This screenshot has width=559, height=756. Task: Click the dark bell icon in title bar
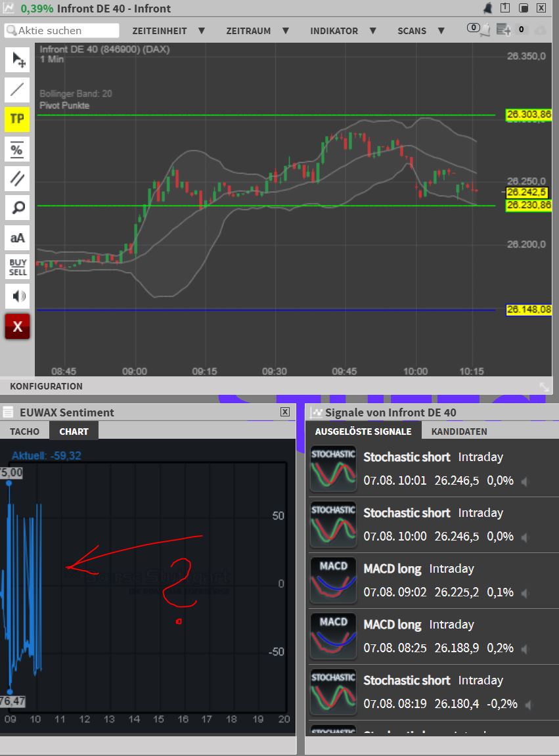[487, 8]
